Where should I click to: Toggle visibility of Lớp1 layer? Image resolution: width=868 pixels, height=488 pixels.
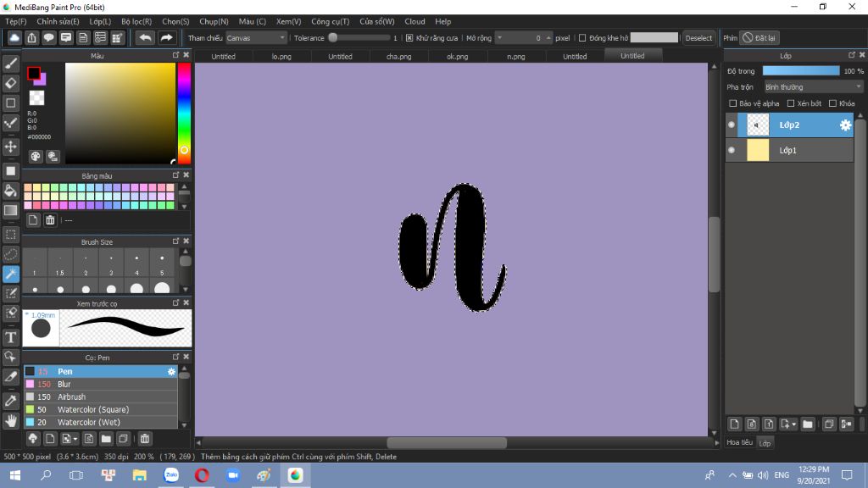click(x=732, y=151)
